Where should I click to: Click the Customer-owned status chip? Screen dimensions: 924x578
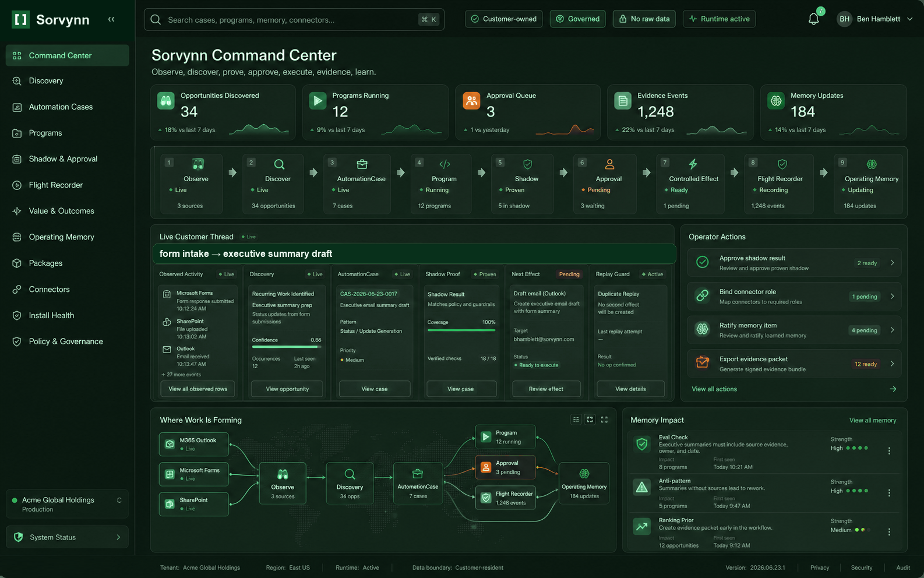pos(504,19)
